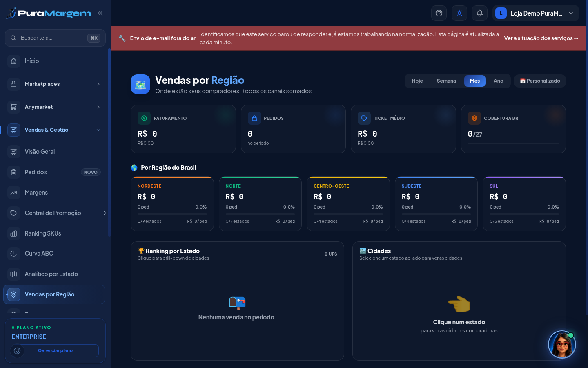The width and height of the screenshot is (588, 368).
Task: Open the Pedidos NOVO menu item
Action: [54, 172]
